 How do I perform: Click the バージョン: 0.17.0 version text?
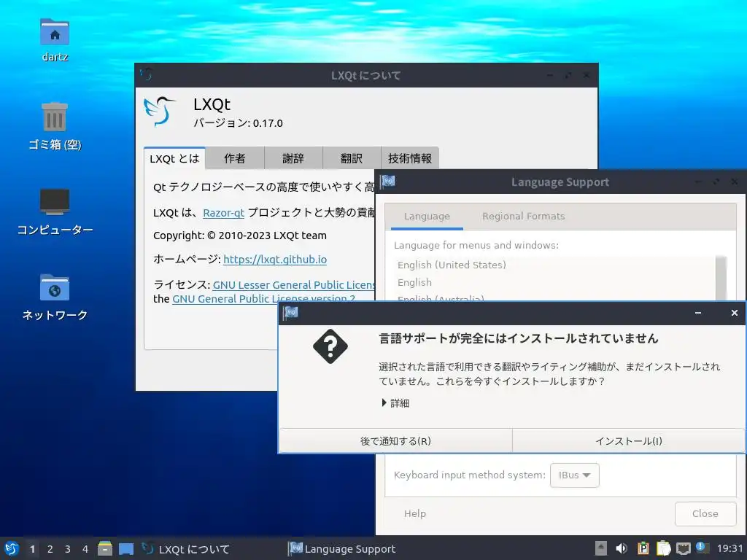point(239,123)
